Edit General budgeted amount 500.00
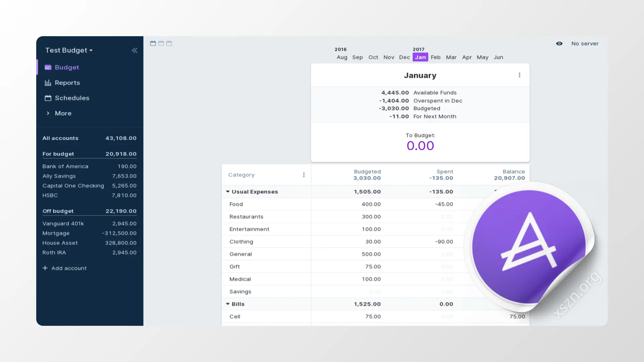Image resolution: width=644 pixels, height=362 pixels. point(371,254)
